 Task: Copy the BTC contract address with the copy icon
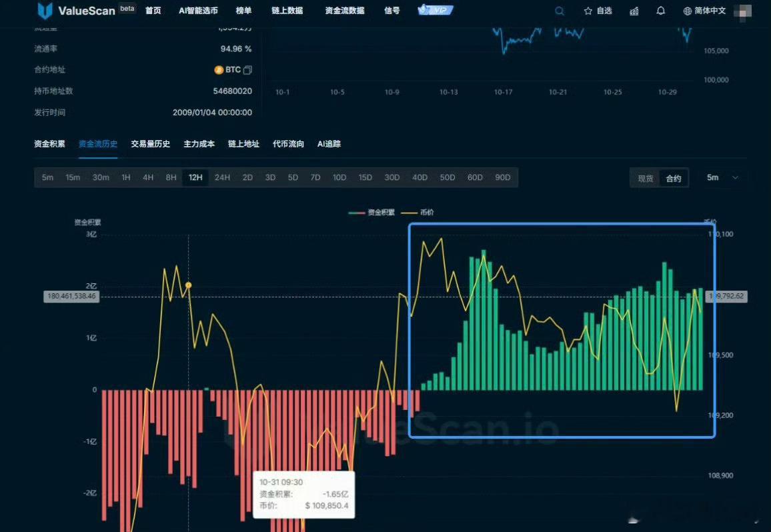click(x=247, y=69)
